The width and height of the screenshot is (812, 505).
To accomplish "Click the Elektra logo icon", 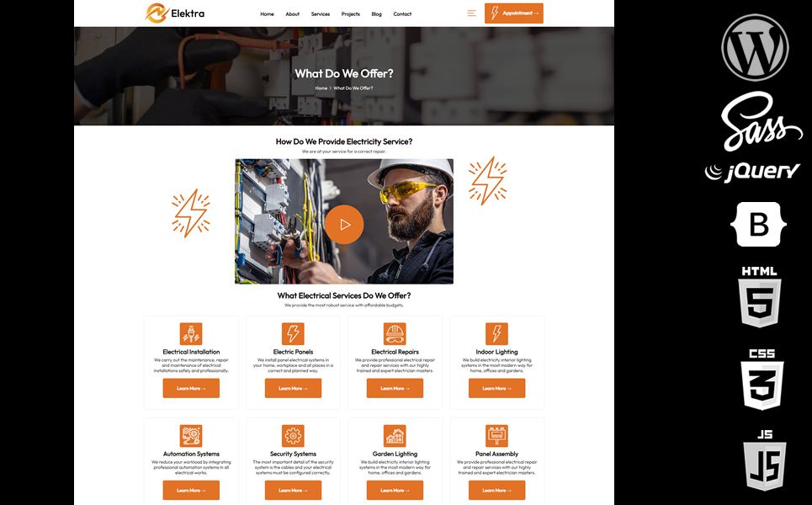I will point(156,13).
